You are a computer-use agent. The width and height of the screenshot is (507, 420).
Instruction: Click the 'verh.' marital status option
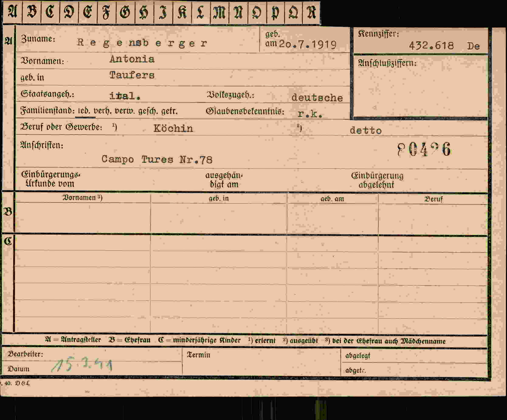click(x=102, y=111)
